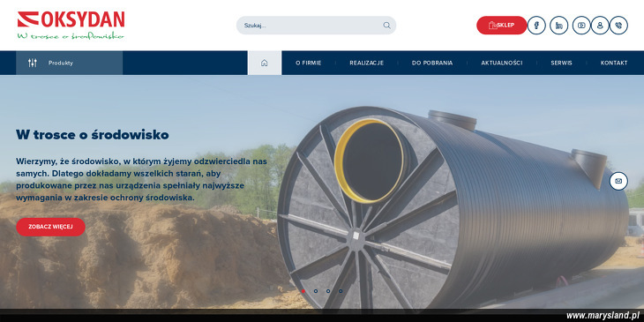Select the first red slider dot
The height and width of the screenshot is (322, 644).
303,291
